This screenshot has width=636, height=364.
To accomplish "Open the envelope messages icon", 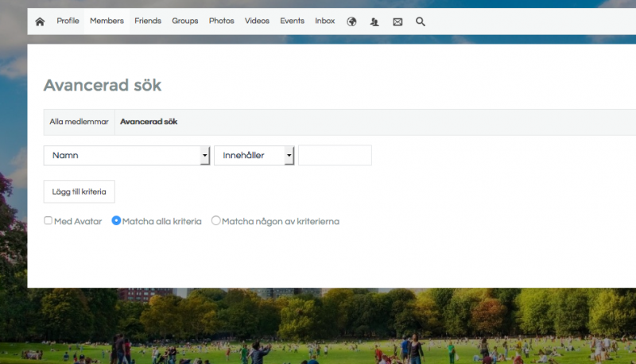I will 397,21.
